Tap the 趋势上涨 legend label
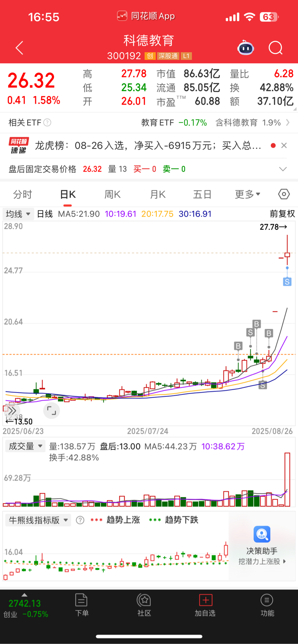Image resolution: width=298 pixels, height=644 pixels. pos(123,520)
